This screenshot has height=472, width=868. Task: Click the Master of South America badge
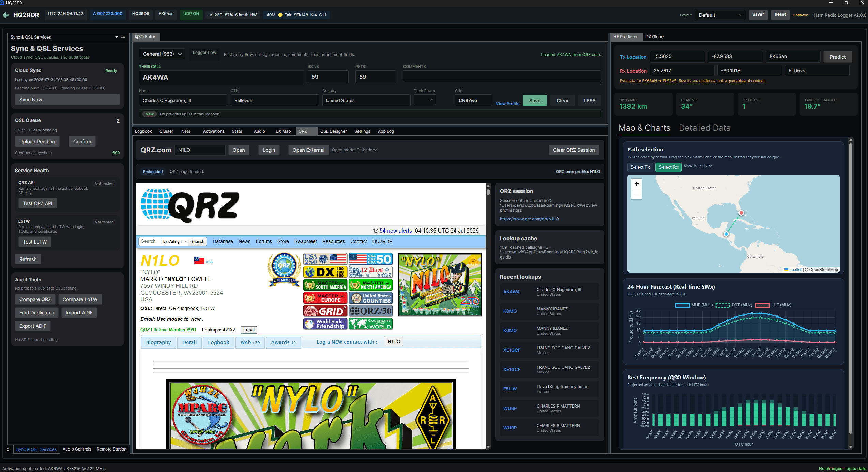point(325,285)
